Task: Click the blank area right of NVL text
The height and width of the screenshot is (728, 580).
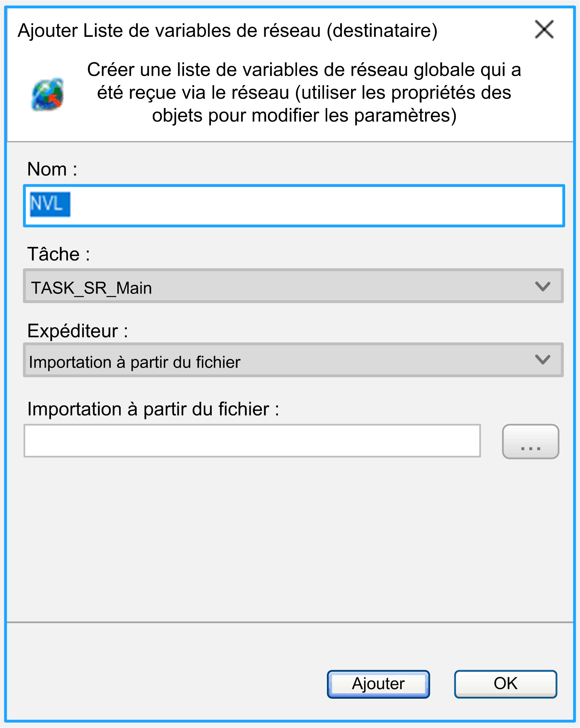Action: point(316,206)
